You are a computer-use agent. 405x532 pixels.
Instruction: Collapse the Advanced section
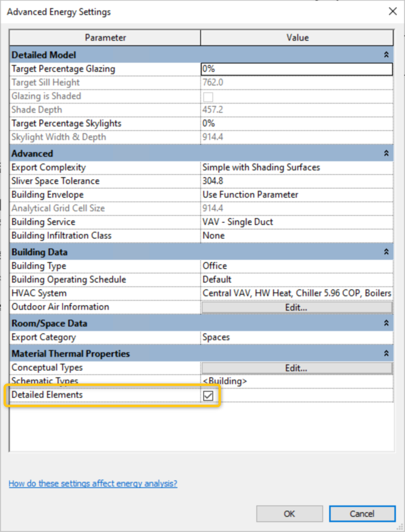pos(386,153)
